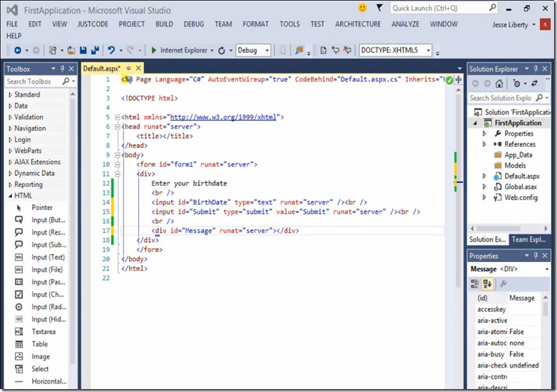
Task: Expand the Properties node in Solution Explorer
Action: pos(484,134)
